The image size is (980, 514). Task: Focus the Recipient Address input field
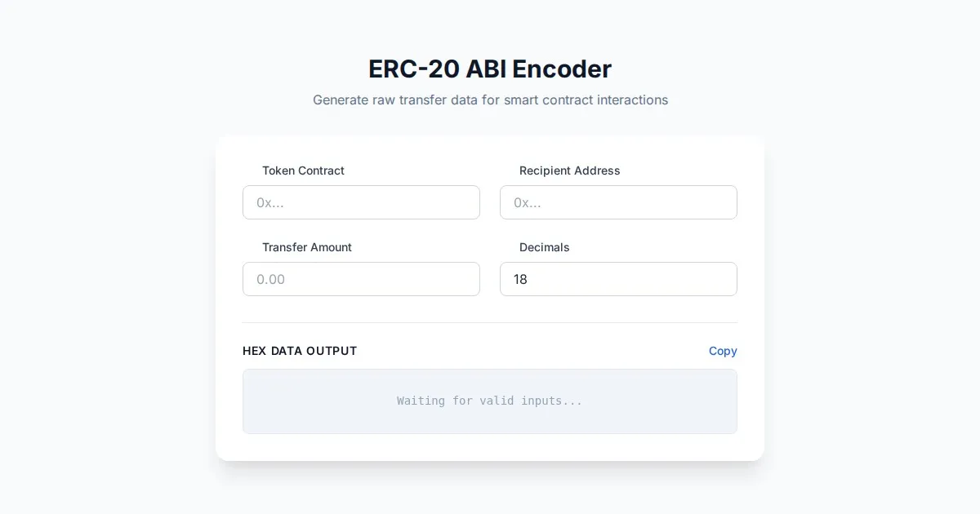coord(618,202)
